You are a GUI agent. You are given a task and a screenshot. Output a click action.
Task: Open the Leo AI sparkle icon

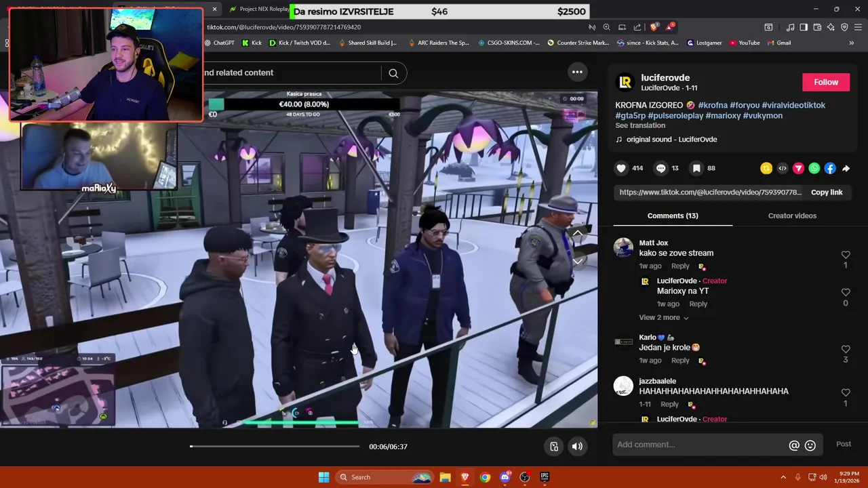831,27
